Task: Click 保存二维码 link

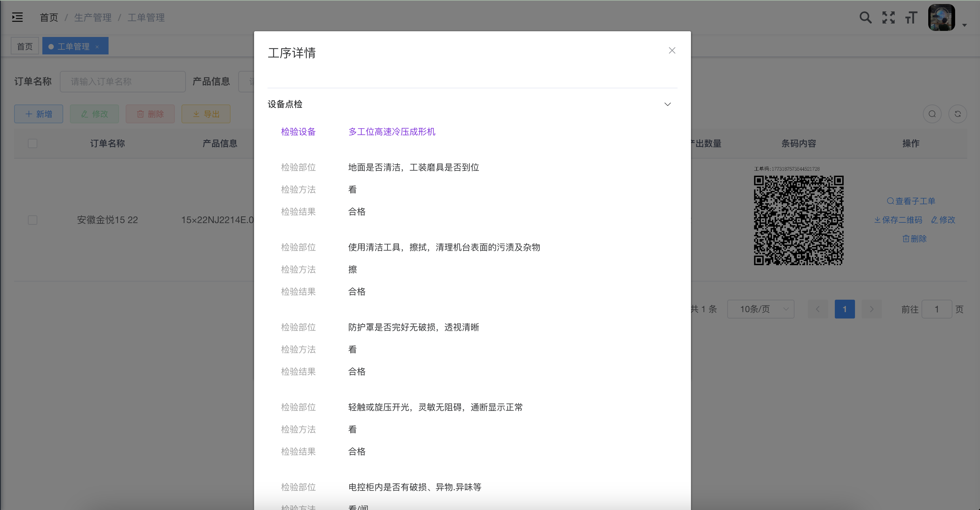Action: point(898,220)
